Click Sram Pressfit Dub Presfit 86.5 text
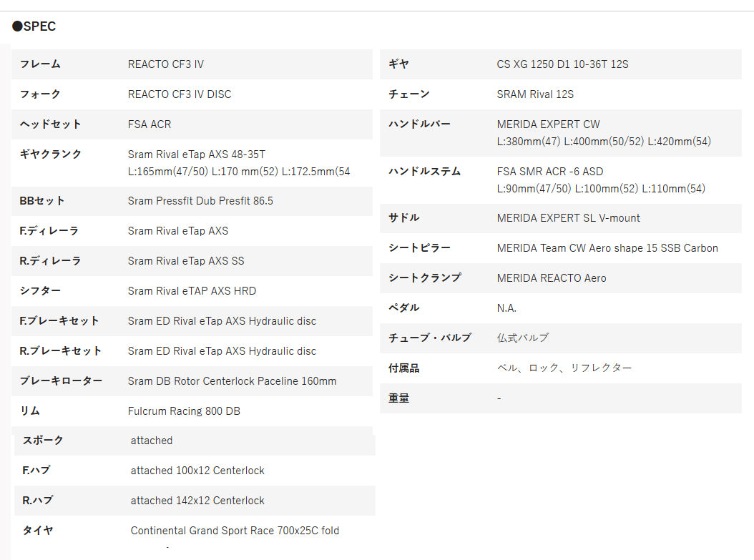Viewport: 754px width, 560px height. [x=200, y=201]
